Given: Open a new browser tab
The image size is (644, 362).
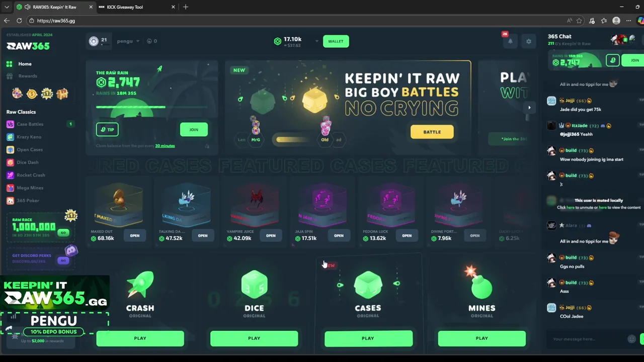Looking at the screenshot, I should 186,7.
